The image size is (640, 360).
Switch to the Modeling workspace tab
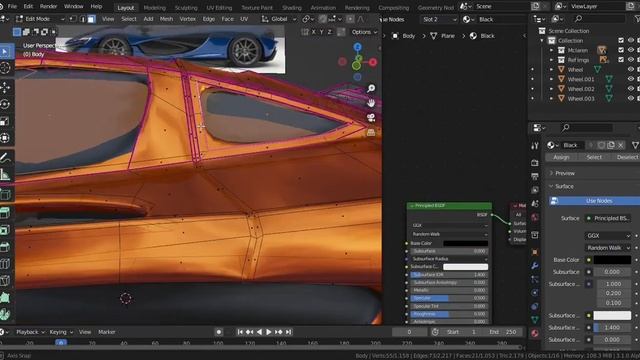click(155, 7)
